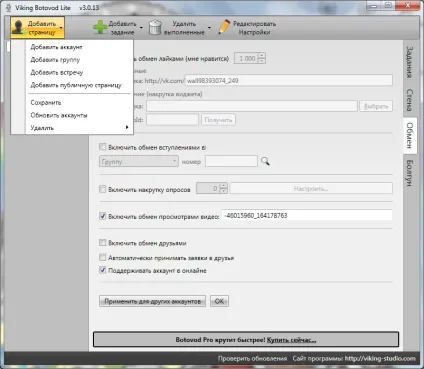The height and width of the screenshot is (369, 424).
Task: Click the vk.com wall link input field
Action: pyautogui.click(x=289, y=80)
